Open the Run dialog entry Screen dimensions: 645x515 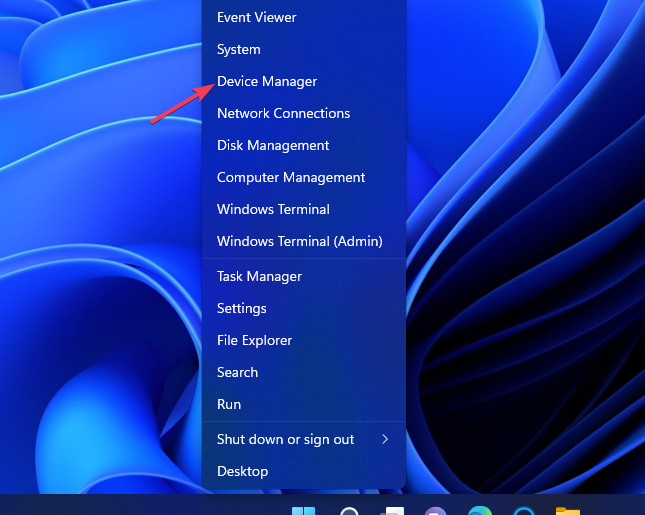coord(304,404)
